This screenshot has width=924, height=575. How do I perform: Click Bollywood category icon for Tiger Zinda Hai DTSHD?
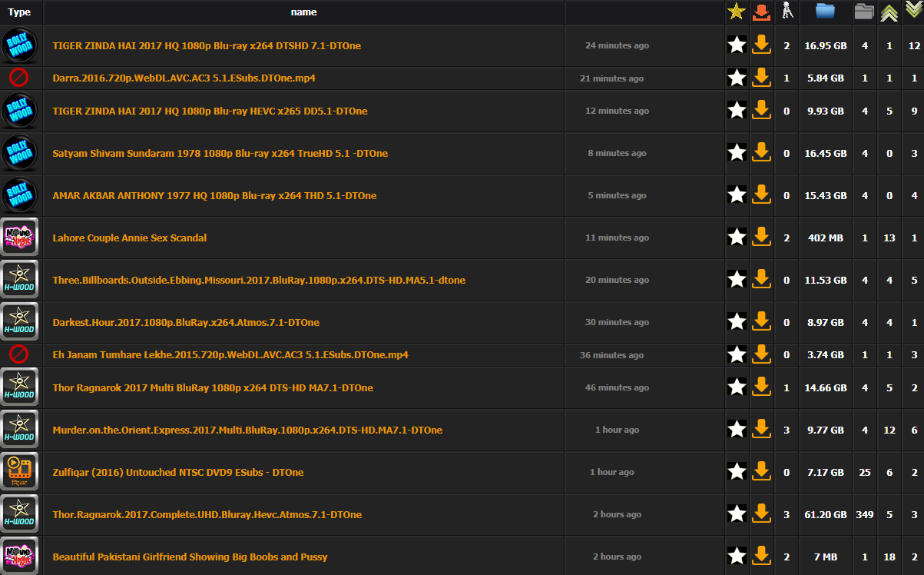coord(19,45)
